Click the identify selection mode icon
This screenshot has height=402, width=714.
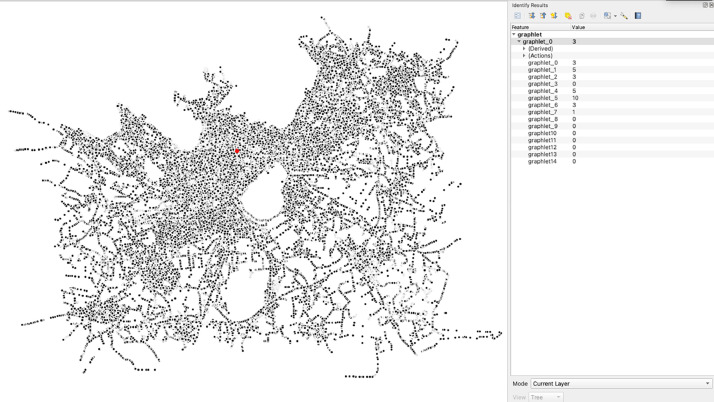[x=607, y=16]
